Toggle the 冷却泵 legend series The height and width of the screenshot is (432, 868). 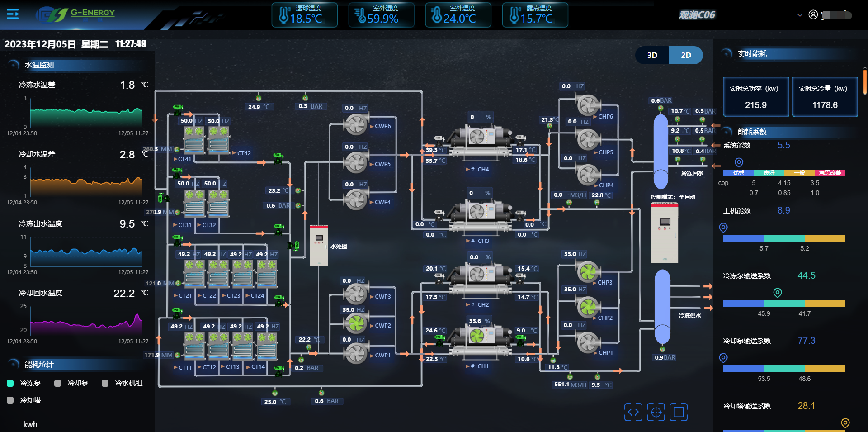[x=58, y=383]
